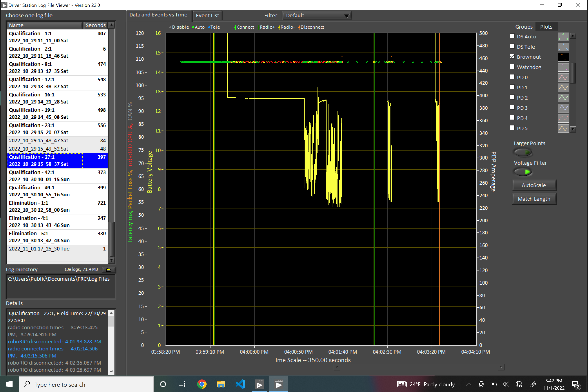Click the DS Tele plot color icon
Image resolution: width=588 pixels, height=392 pixels.
pos(563,47)
